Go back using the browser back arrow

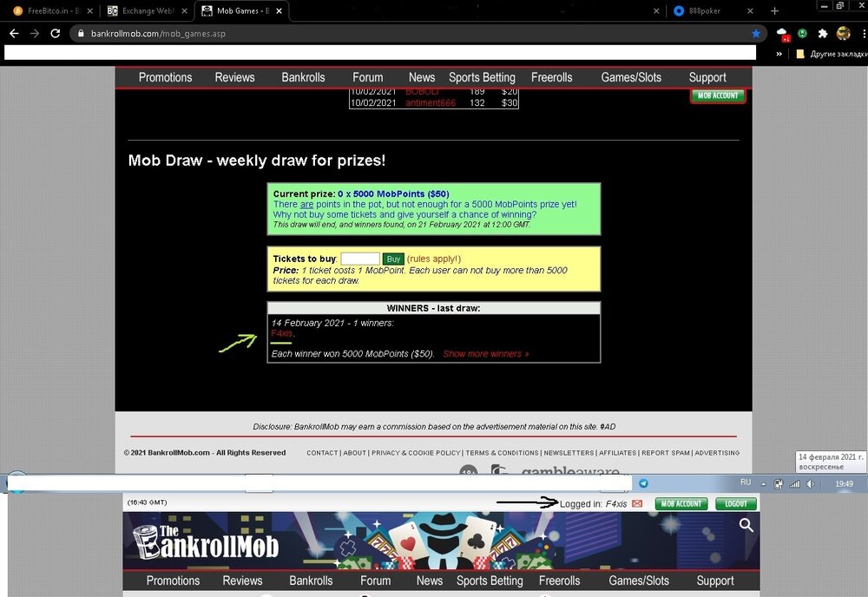click(14, 34)
